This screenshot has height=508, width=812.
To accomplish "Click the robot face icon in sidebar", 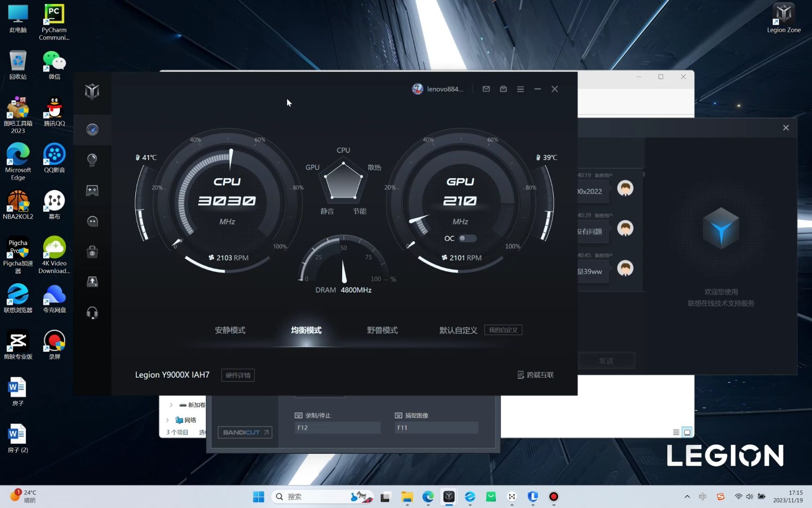I will pos(92,222).
